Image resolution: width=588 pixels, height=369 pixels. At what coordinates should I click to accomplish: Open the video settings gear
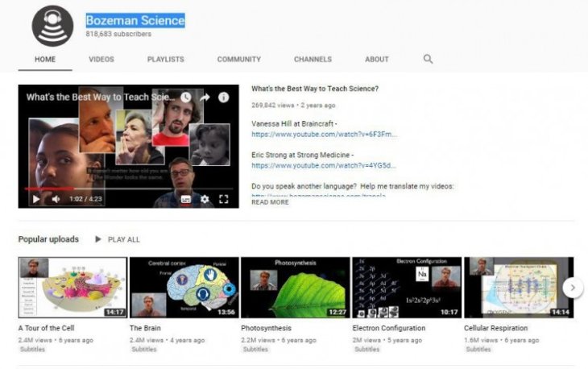click(x=205, y=199)
